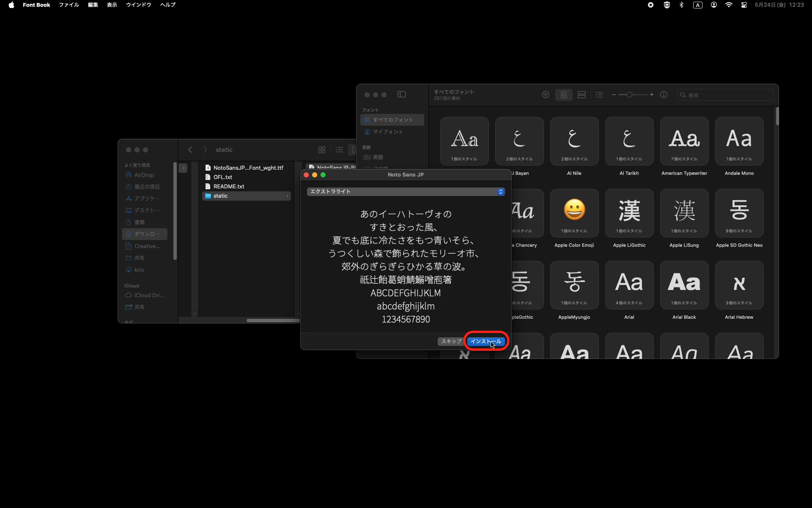
Task: Select 英語 language in Font Book sidebar
Action: 392,157
